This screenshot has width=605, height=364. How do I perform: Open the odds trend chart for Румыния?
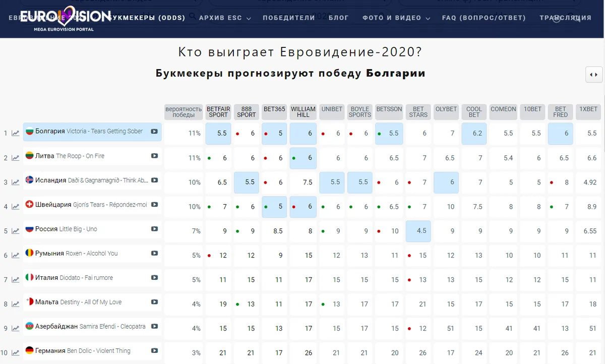click(16, 256)
